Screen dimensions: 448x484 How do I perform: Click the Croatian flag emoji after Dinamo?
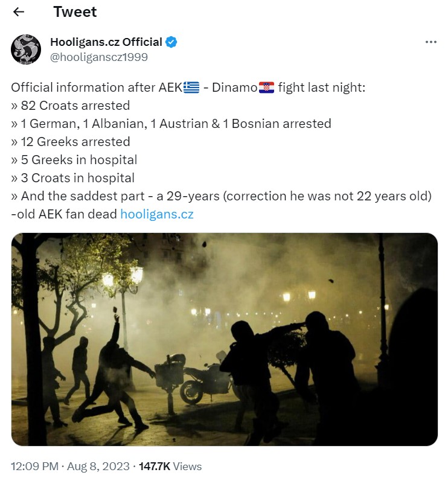click(x=266, y=88)
